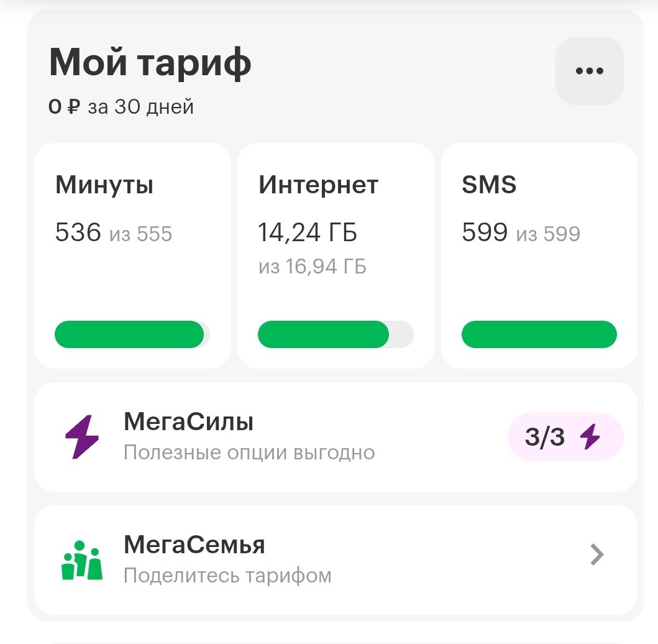Tap the «Полезные опции выгодно» subtitle
The height and width of the screenshot is (644, 658).
(x=249, y=453)
